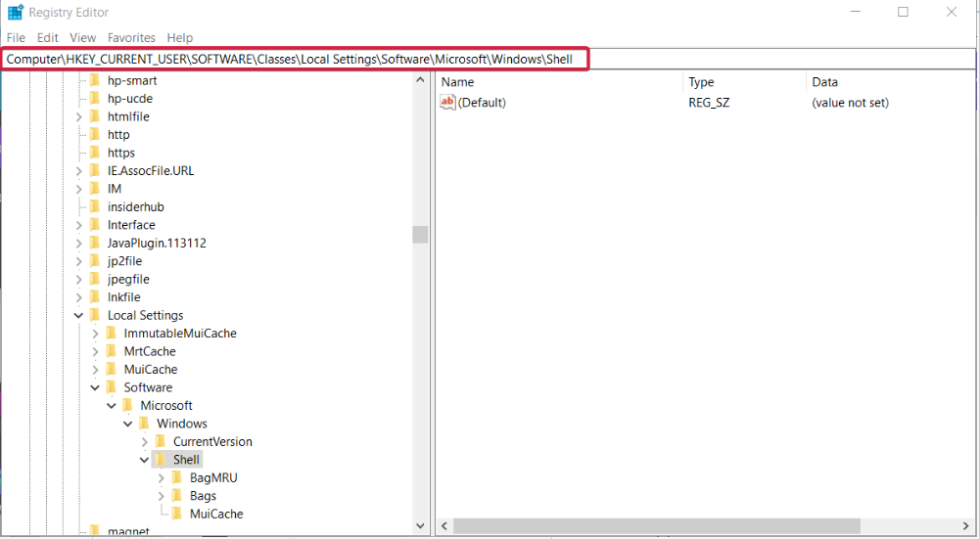Select the Local Settings folder icon

[95, 315]
